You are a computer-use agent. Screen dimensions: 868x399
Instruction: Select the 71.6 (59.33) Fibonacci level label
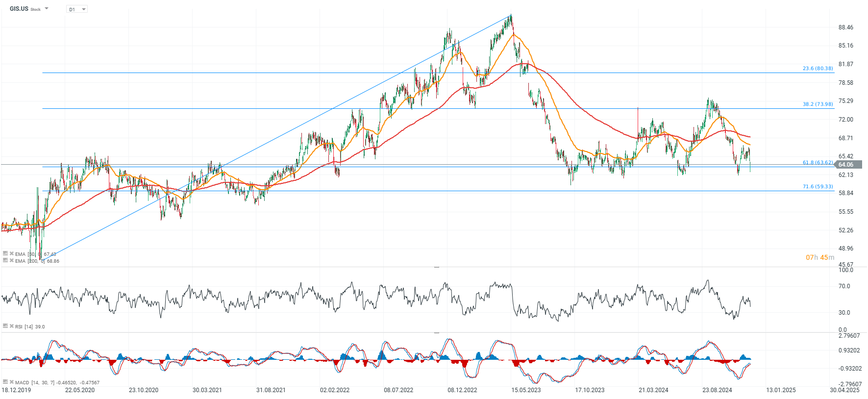(x=818, y=187)
